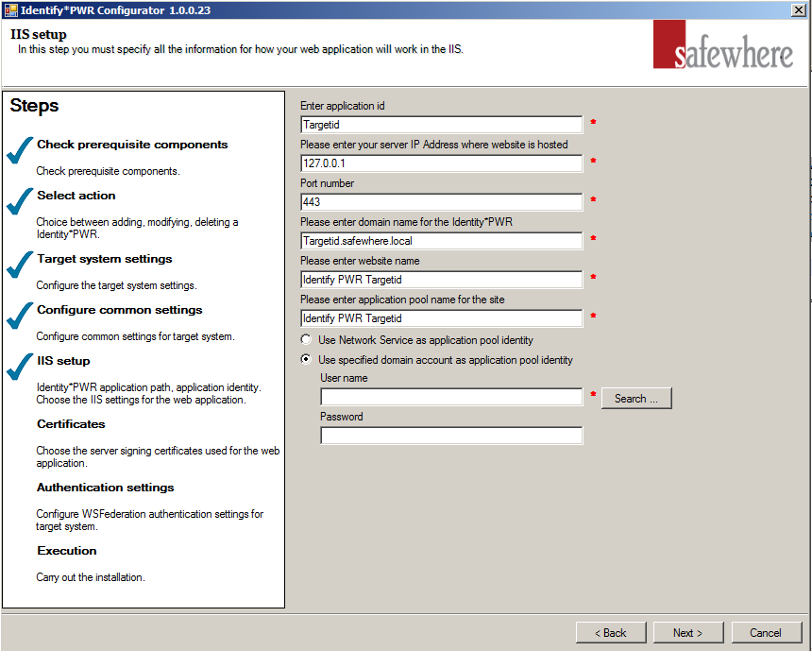Click the application pool name field

click(442, 318)
